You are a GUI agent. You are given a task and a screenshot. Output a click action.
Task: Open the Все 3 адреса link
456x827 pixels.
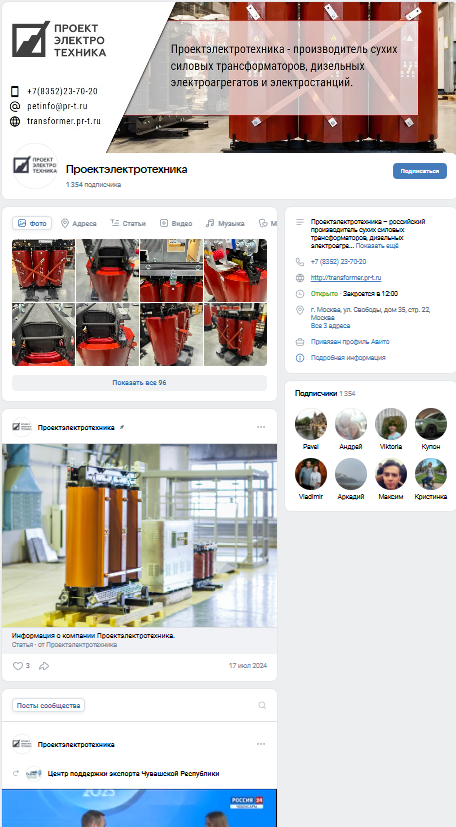pyautogui.click(x=330, y=326)
